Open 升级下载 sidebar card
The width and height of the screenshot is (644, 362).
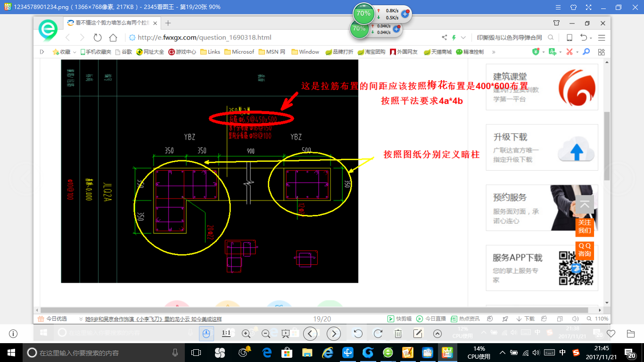point(542,147)
